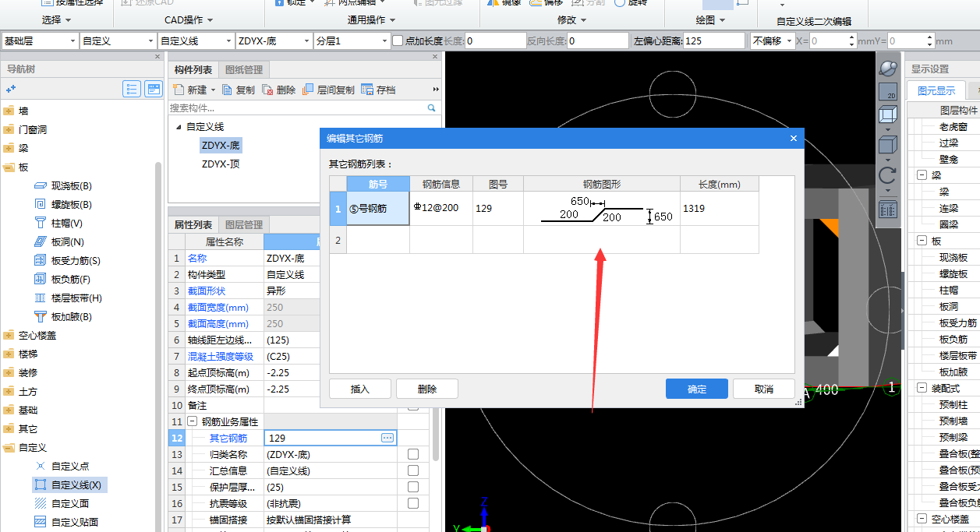Open the CAD操作 group menu
This screenshot has width=980, height=532.
(x=189, y=19)
